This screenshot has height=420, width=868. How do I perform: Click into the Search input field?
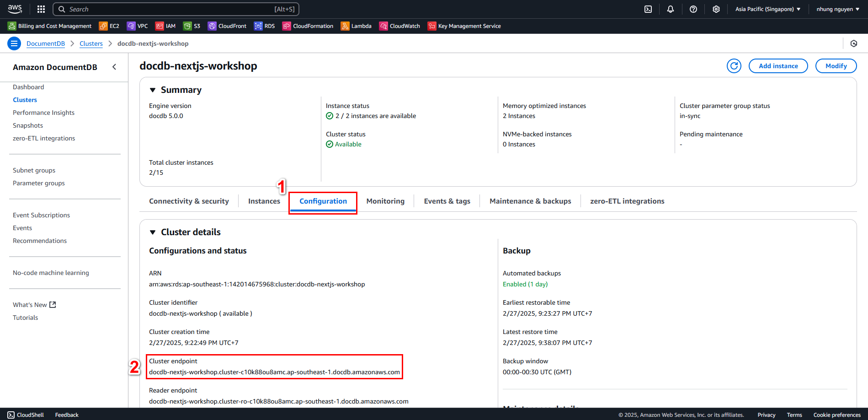coord(176,9)
